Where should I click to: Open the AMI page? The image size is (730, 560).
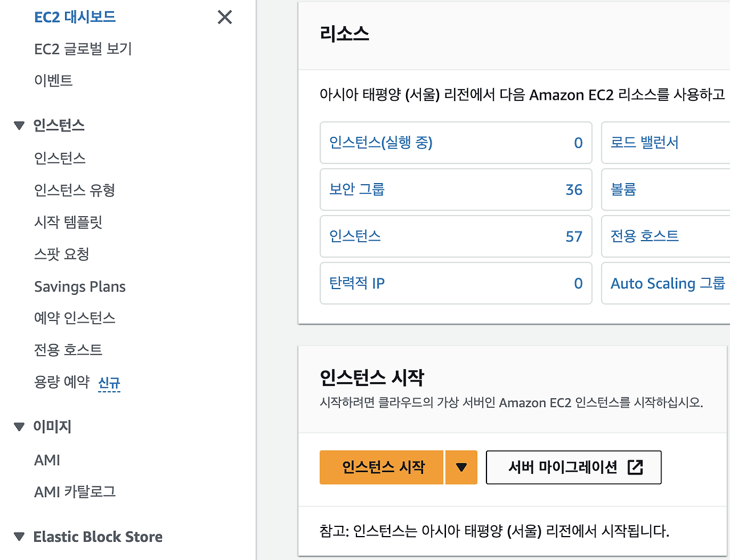pyautogui.click(x=47, y=460)
